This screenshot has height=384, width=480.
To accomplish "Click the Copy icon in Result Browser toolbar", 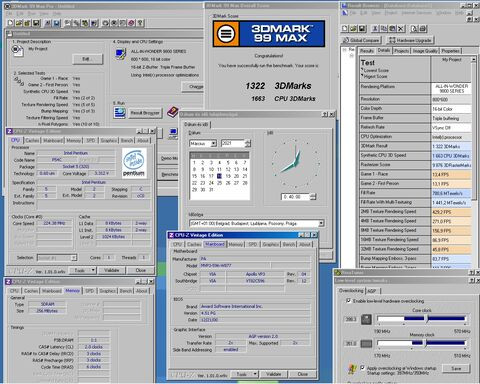I will pyautogui.click(x=384, y=29).
